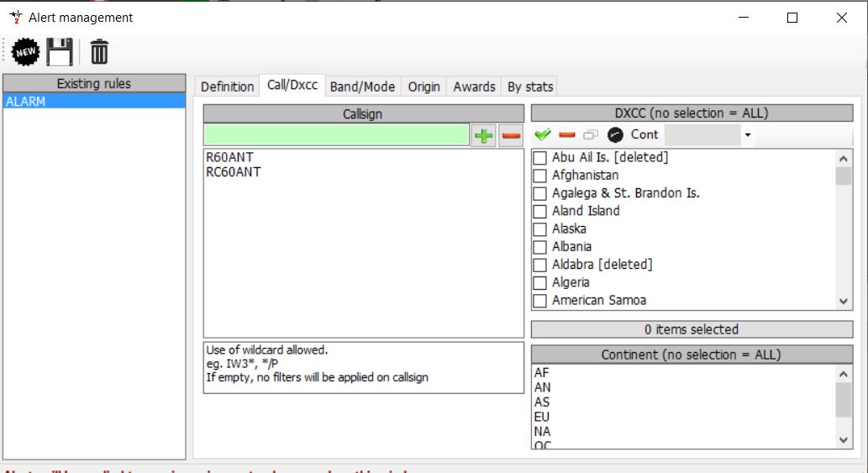
Task: Enable the Aland Island checkbox
Action: (539, 212)
